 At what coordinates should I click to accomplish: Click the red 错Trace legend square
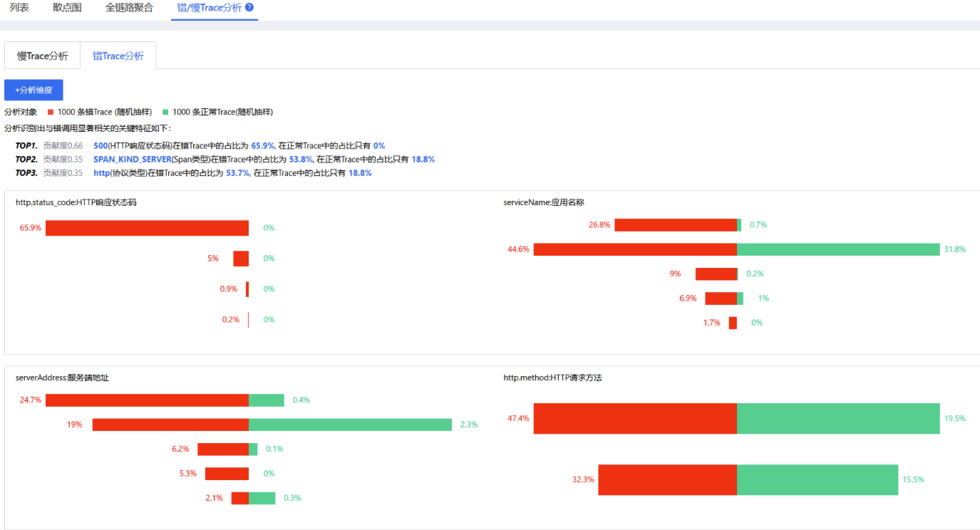tap(51, 112)
